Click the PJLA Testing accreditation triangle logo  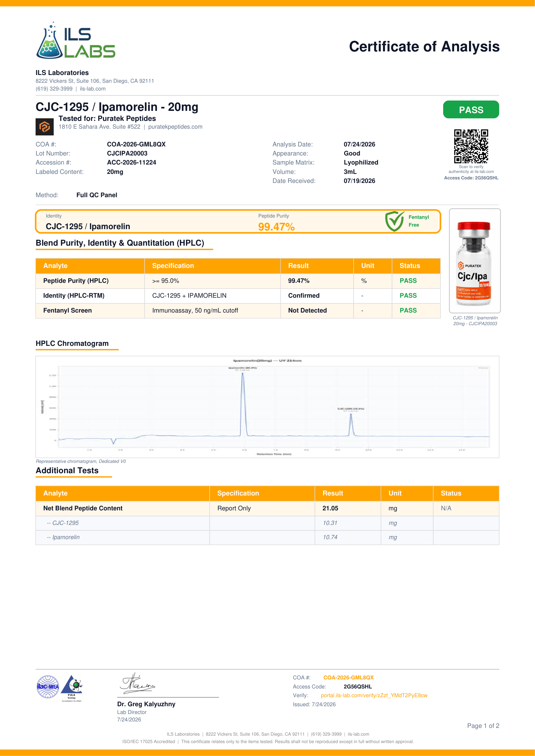point(72,688)
